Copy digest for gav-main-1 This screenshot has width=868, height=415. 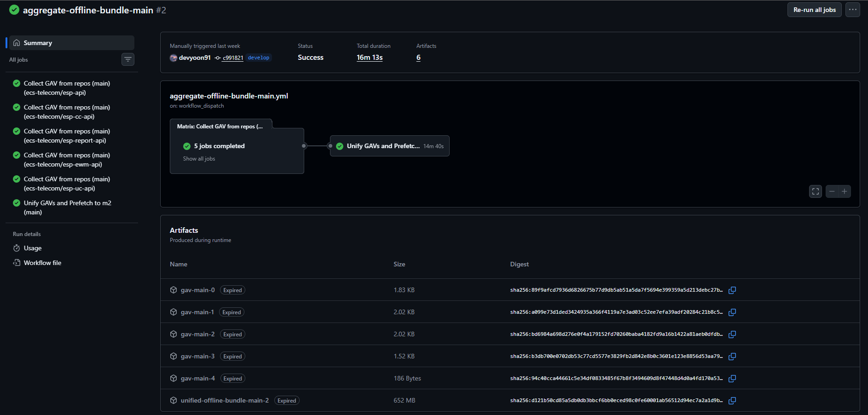(732, 312)
